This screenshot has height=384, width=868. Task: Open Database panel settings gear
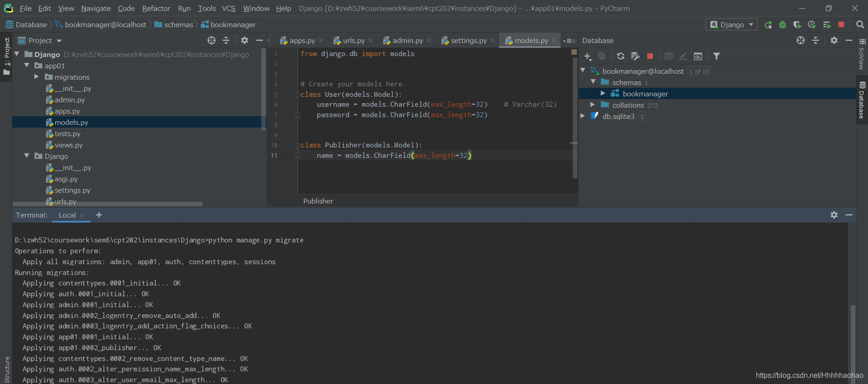pyautogui.click(x=834, y=40)
